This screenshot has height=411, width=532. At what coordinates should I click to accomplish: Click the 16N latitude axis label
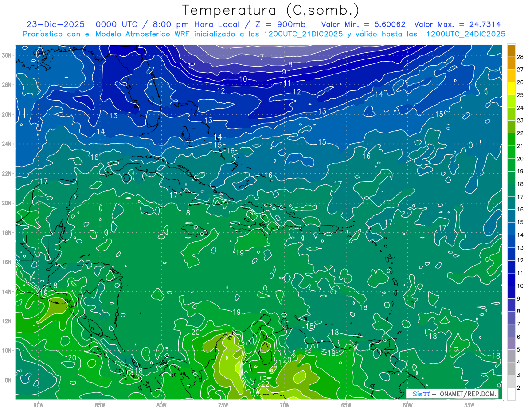pyautogui.click(x=7, y=262)
